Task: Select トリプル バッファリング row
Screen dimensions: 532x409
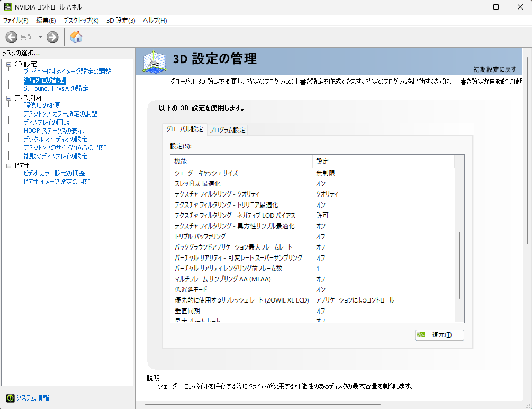Action: 312,236
